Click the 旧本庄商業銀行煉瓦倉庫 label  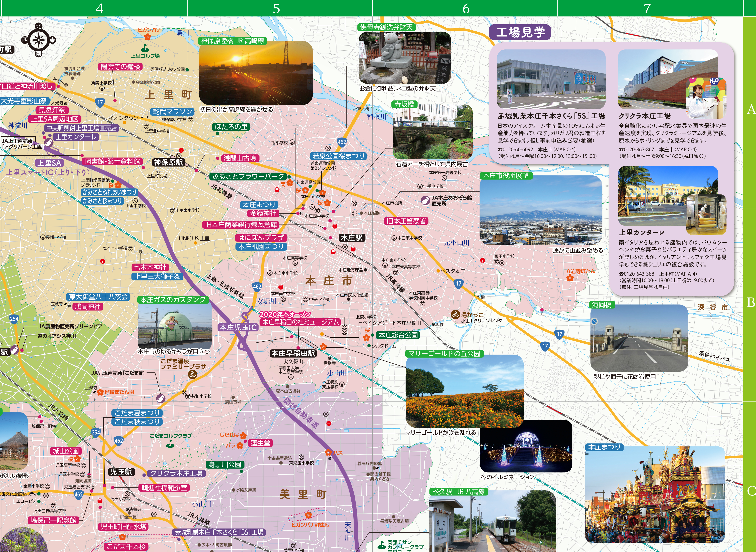click(241, 225)
